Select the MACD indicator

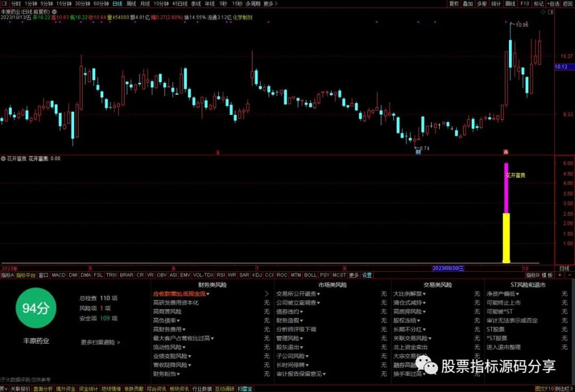[x=59, y=275]
